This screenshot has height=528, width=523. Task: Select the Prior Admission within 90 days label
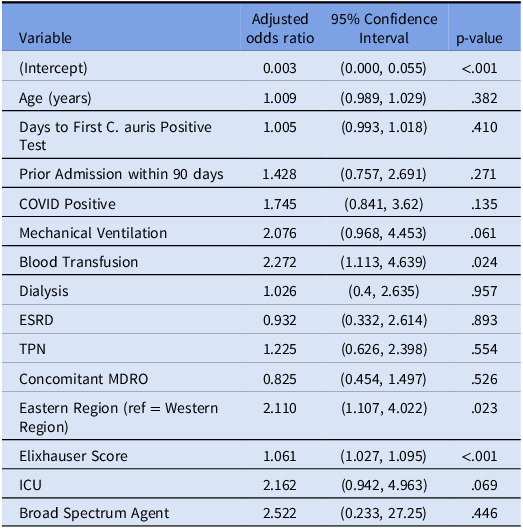pos(121,174)
